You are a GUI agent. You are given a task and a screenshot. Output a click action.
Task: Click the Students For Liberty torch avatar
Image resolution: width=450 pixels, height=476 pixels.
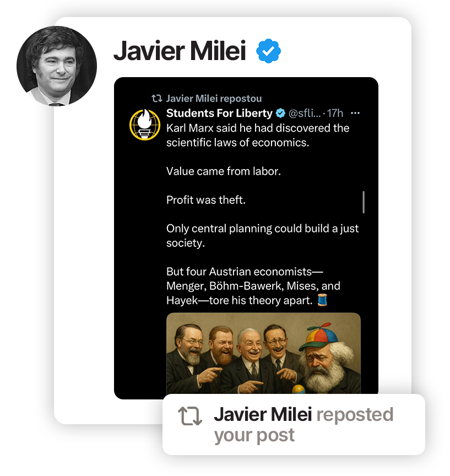pos(145,125)
